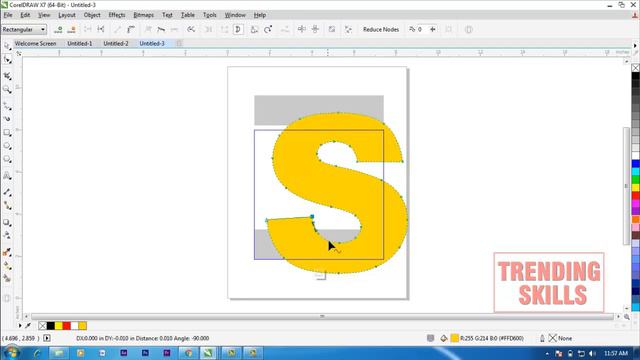This screenshot has width=640, height=360.
Task: Pick red in the document palette
Action: click(67, 326)
